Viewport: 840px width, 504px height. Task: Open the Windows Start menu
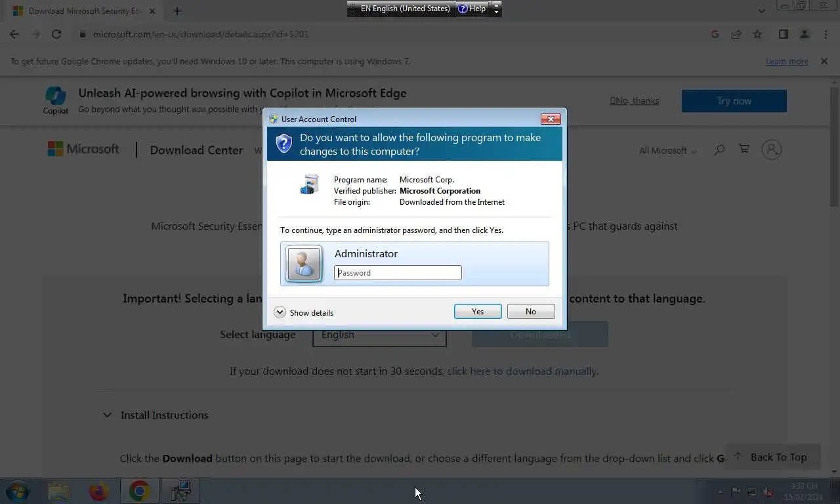point(18,491)
